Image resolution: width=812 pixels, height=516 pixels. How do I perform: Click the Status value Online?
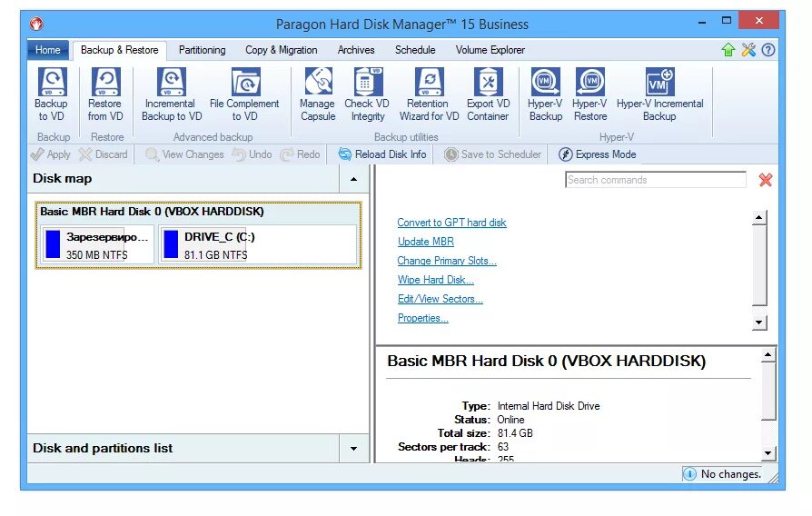point(510,420)
